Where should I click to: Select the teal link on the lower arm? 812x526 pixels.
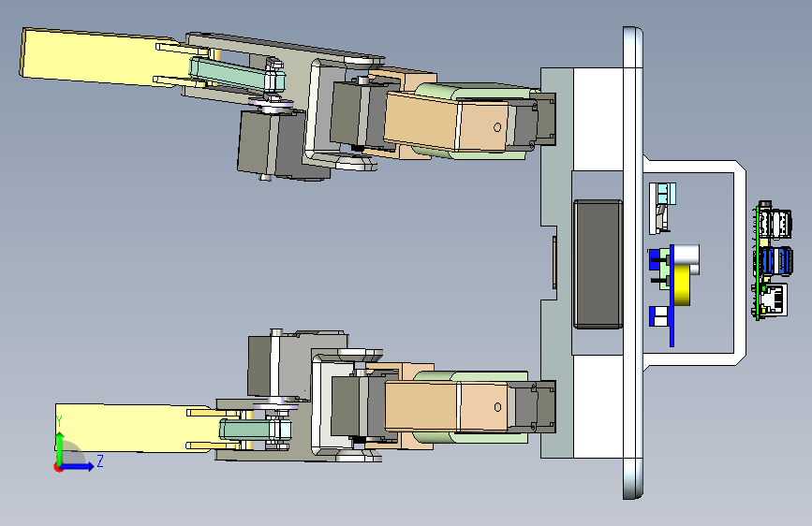coord(255,430)
